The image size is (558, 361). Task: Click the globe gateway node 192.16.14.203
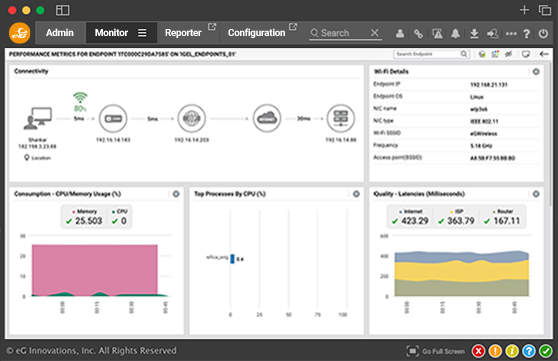[x=192, y=119]
